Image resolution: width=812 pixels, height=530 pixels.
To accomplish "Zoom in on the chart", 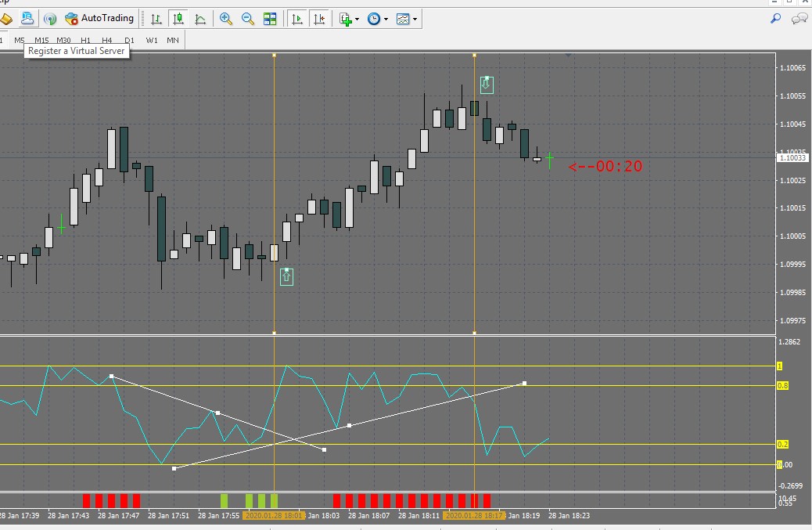I will pos(226,19).
